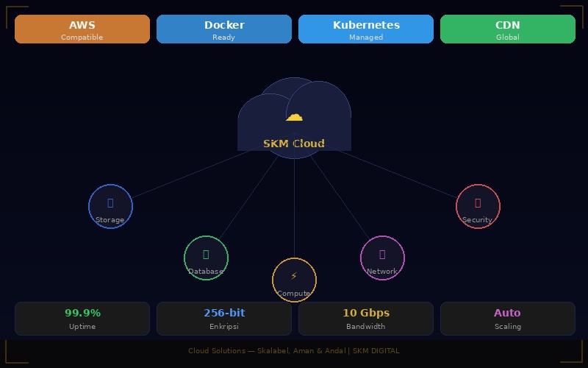
Task: Click the Cloud Solutions footer text
Action: 294,351
